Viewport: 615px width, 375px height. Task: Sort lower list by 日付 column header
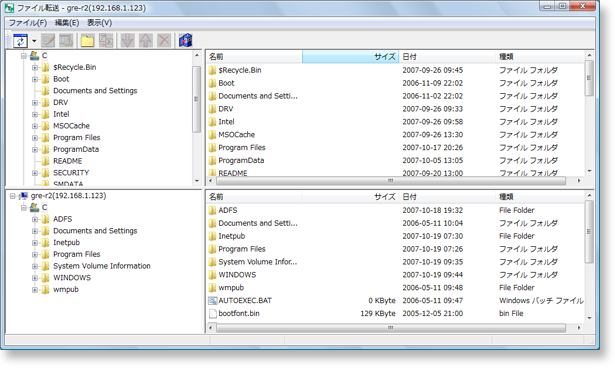click(447, 197)
